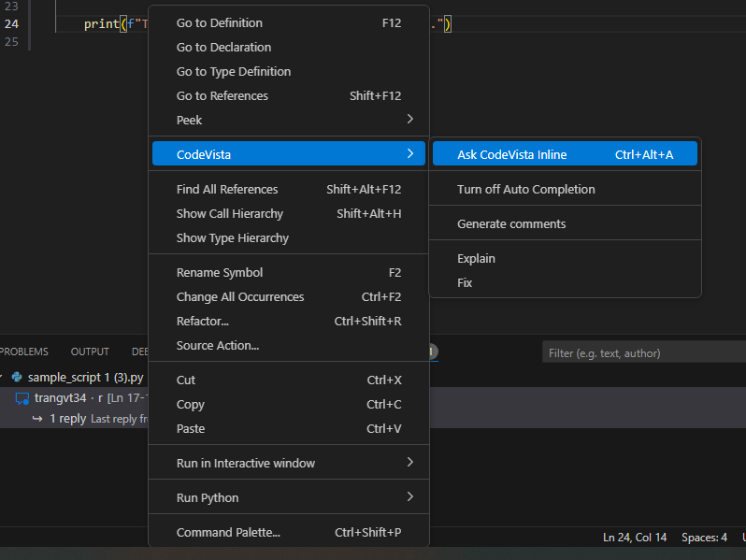Select Ask CodeVista Inline
The image size is (746, 560).
pyautogui.click(x=565, y=154)
